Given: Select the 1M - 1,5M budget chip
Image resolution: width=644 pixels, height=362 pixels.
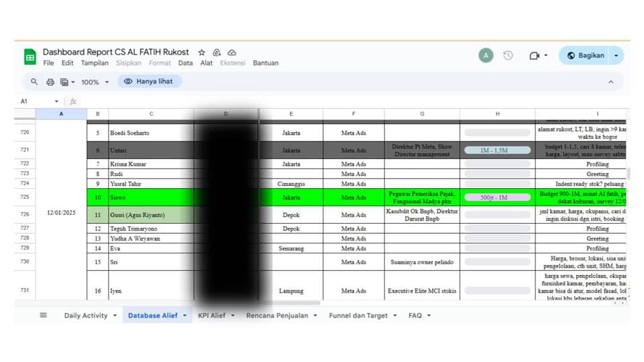Looking at the screenshot, I should click(x=497, y=150).
